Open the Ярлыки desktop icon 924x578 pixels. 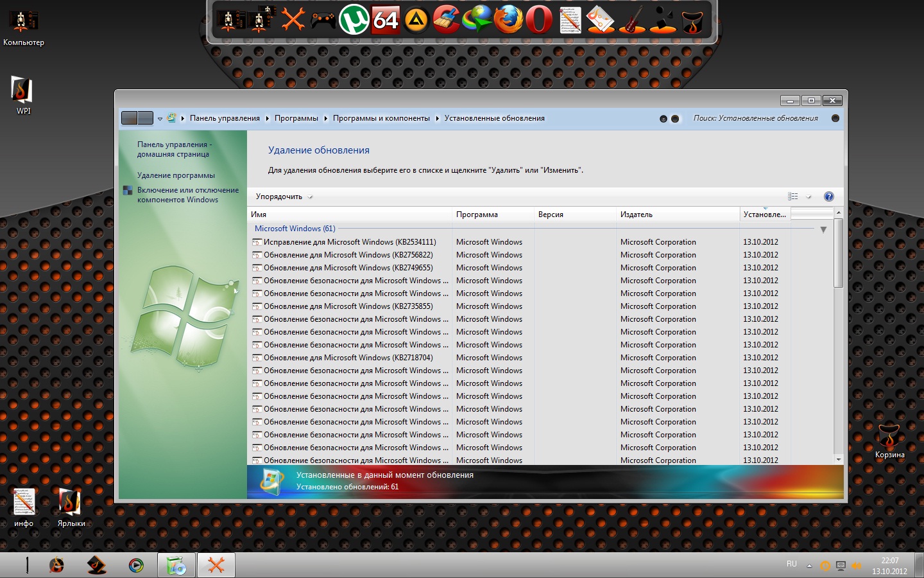tap(71, 507)
